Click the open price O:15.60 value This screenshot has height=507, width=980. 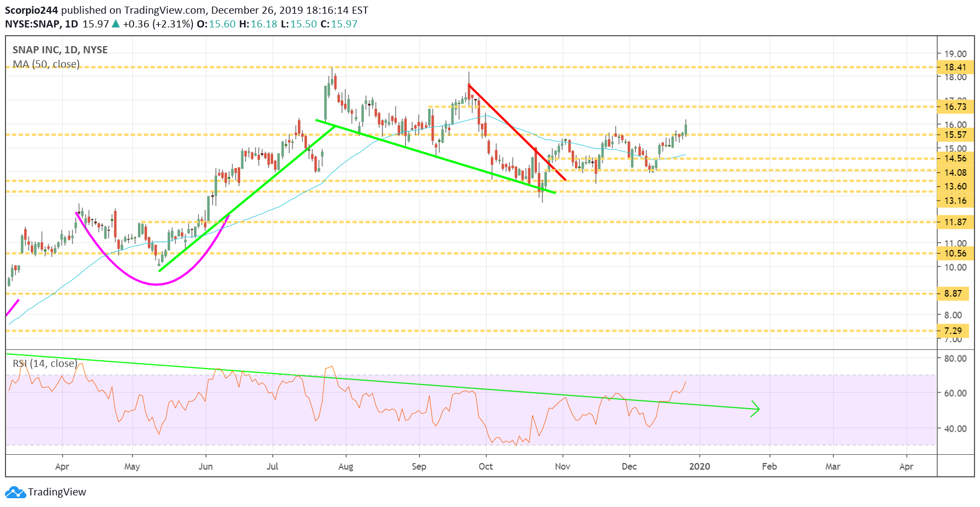(x=216, y=24)
